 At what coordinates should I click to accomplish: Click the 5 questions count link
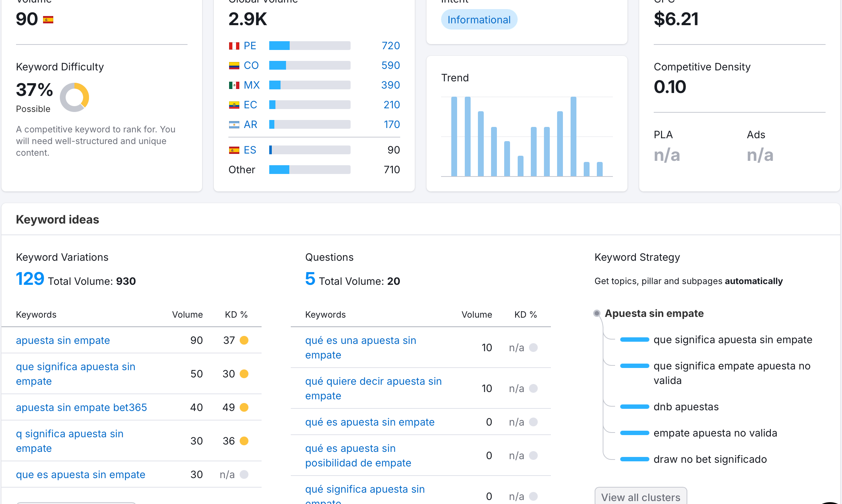pyautogui.click(x=310, y=279)
